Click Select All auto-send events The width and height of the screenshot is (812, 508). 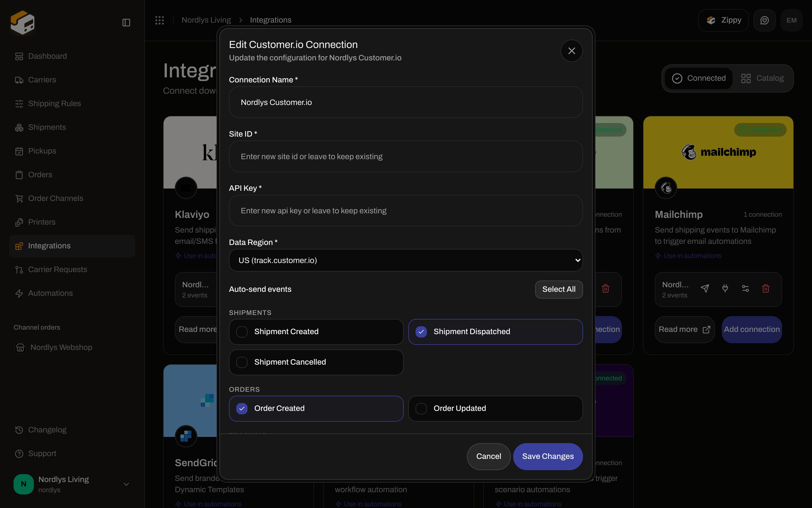[x=559, y=289]
